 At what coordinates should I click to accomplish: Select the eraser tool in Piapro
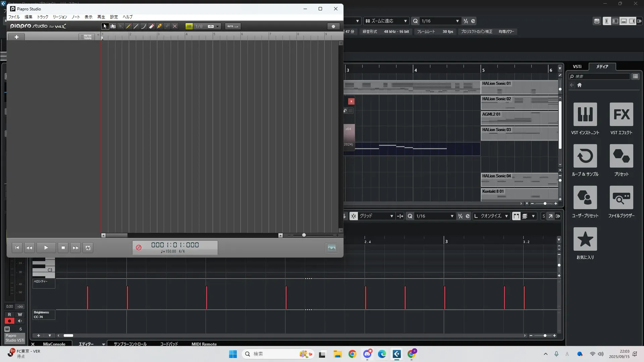pos(152,26)
